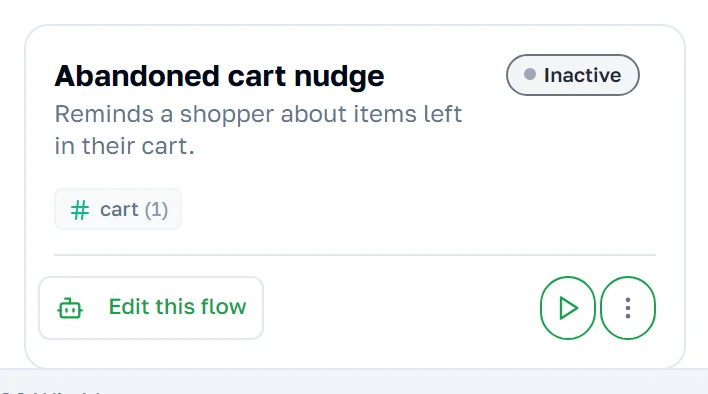Open the Abandoned cart nudge title
Viewport: 708px width, 394px height.
pos(219,76)
